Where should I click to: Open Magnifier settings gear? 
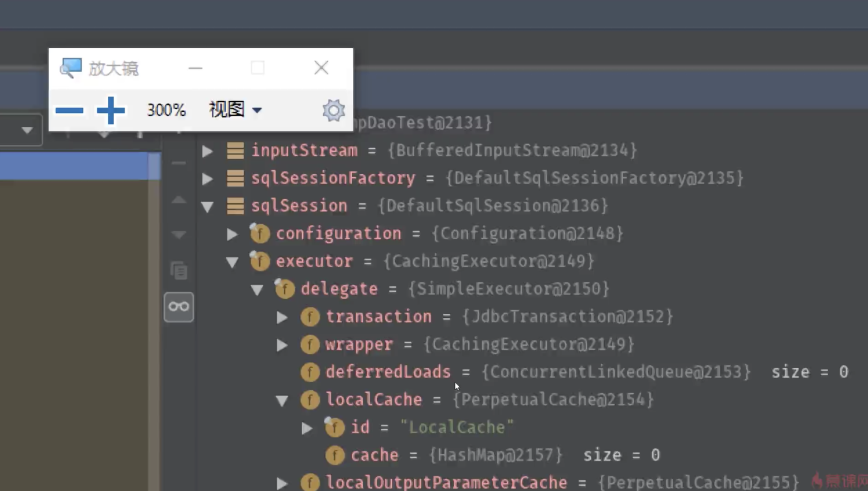[x=333, y=110]
